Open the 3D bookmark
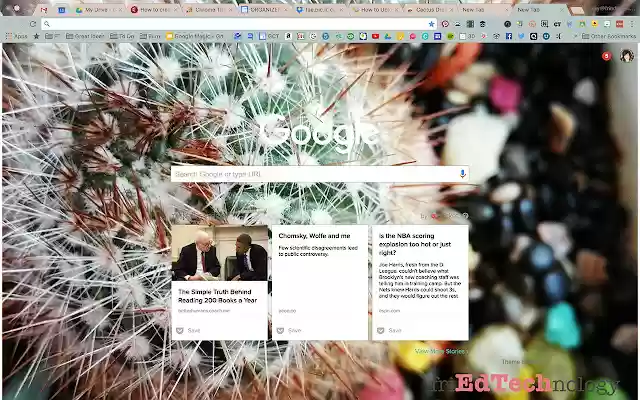Image resolution: width=640 pixels, height=400 pixels. point(467,36)
